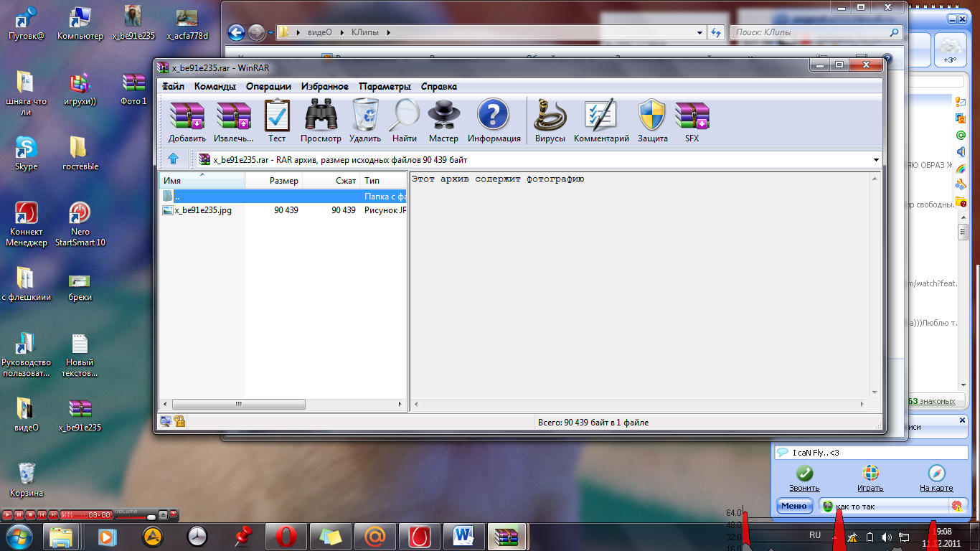This screenshot has width=980, height=551.
Task: Open the Операции menu
Action: click(x=268, y=86)
